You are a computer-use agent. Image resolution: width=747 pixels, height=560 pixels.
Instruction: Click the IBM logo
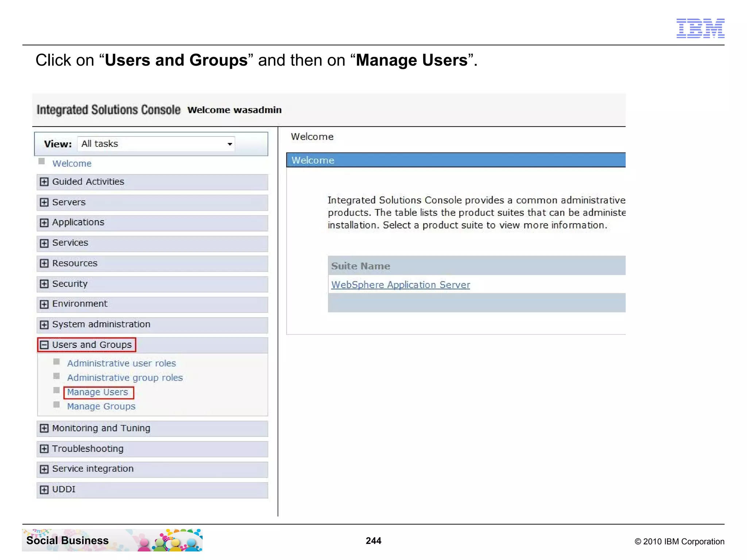[x=700, y=28]
